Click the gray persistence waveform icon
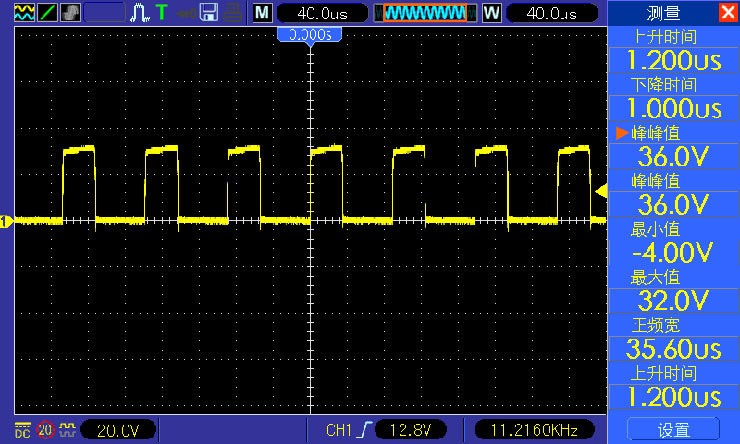 (x=70, y=12)
